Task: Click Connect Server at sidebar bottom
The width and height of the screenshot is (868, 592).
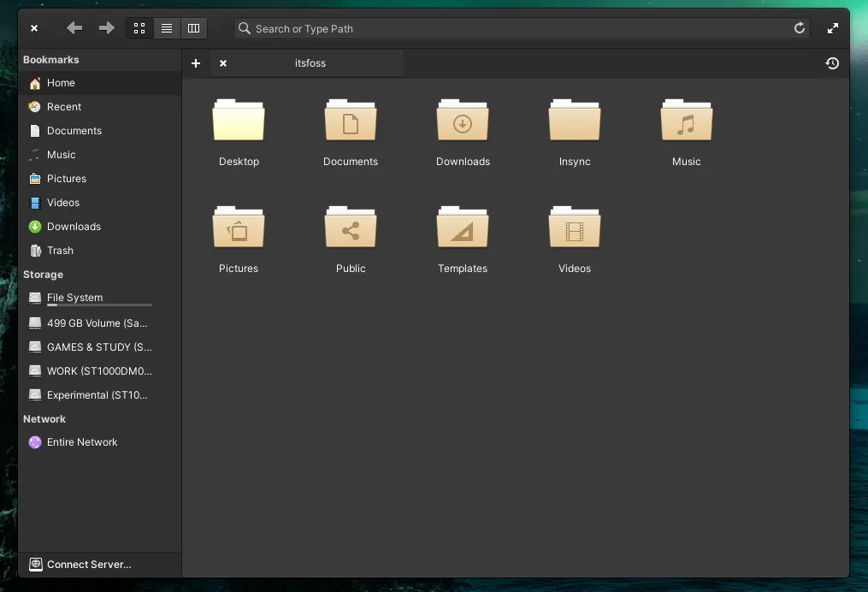Action: 89,565
